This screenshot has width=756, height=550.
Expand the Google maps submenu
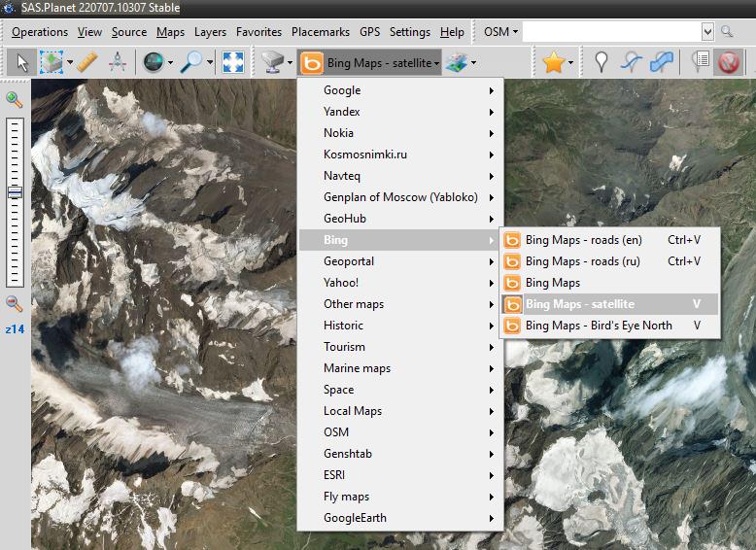pyautogui.click(x=400, y=90)
